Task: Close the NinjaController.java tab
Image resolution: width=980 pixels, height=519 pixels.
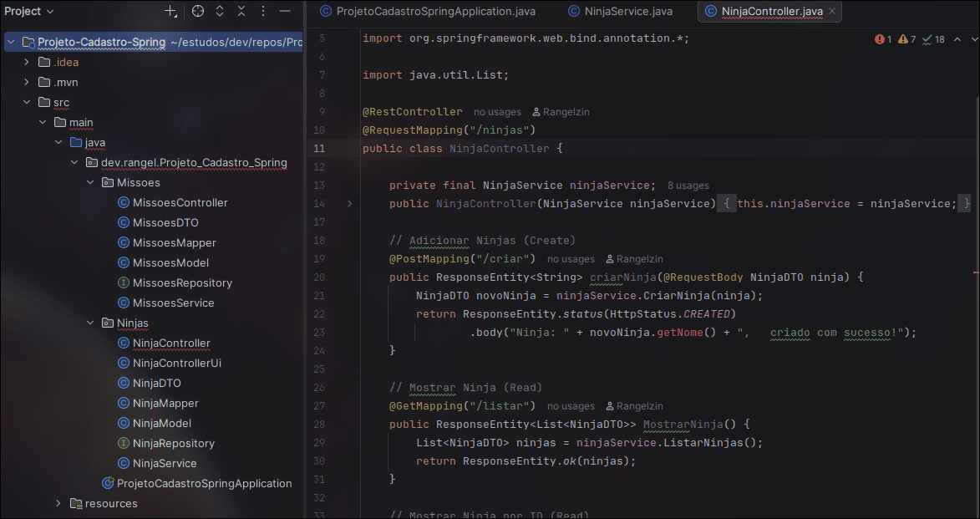Action: (832, 11)
